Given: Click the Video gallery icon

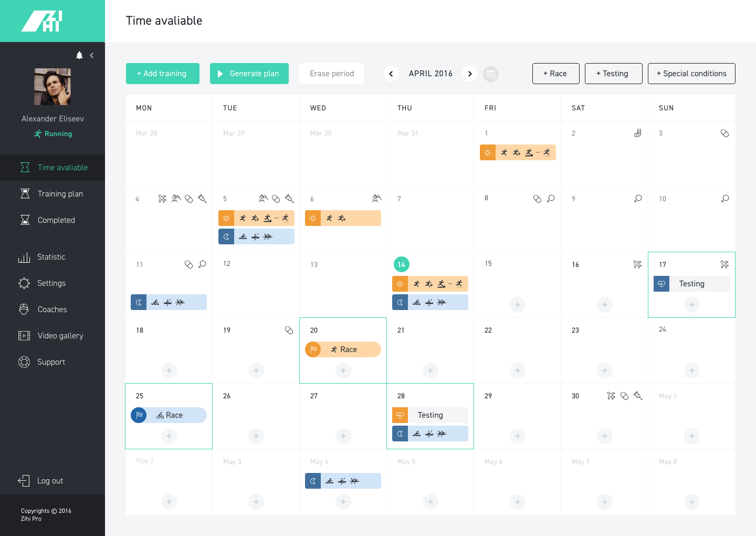Looking at the screenshot, I should point(24,336).
